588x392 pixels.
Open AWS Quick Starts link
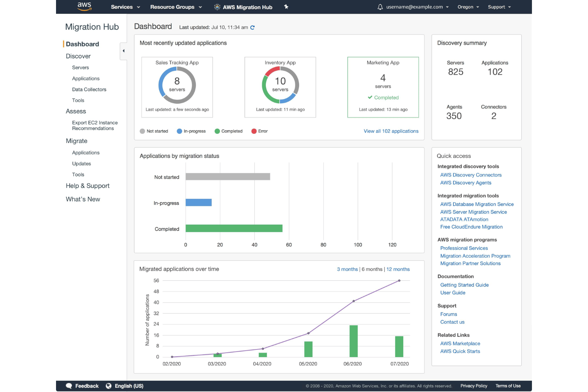click(x=460, y=351)
